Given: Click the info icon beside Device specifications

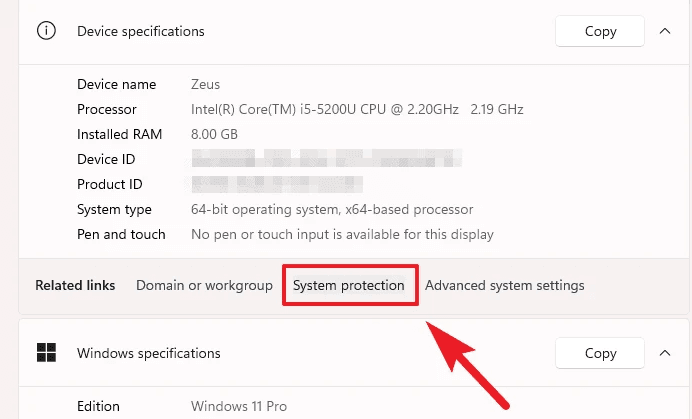Looking at the screenshot, I should [46, 31].
